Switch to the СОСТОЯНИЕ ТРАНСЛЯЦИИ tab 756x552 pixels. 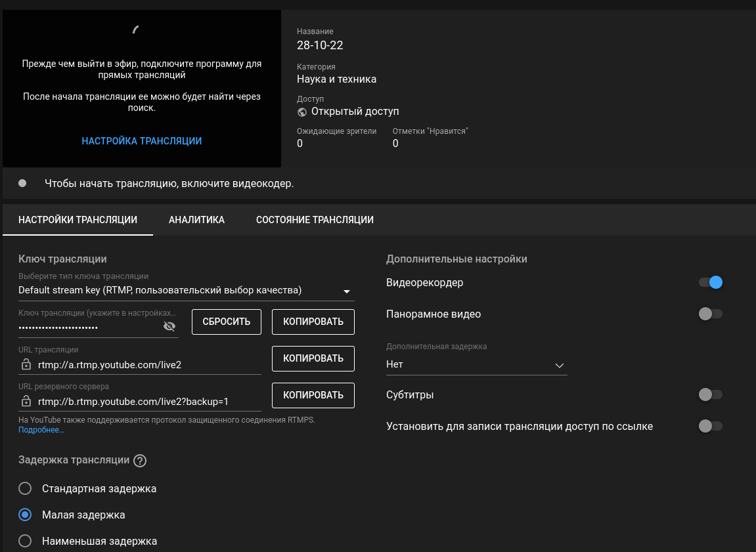point(315,220)
